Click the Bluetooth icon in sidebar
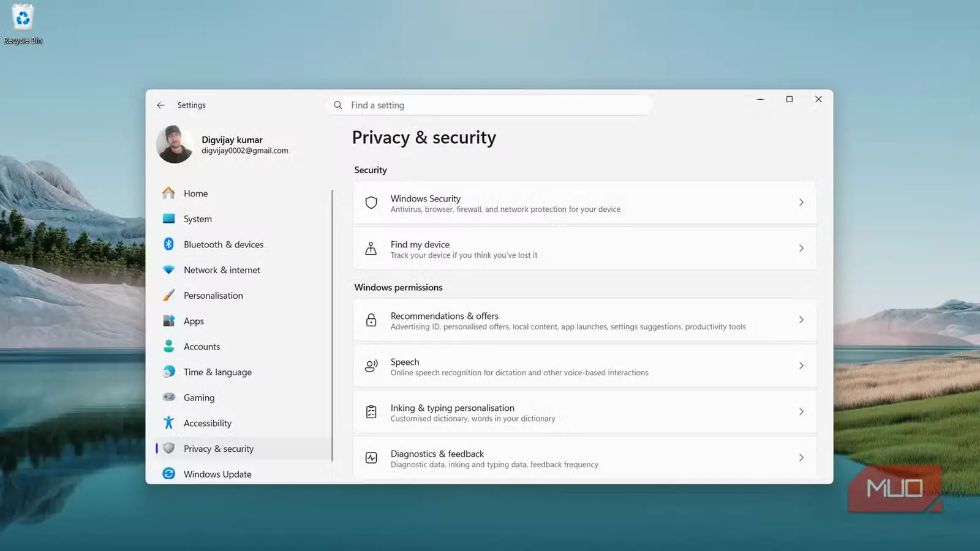980x551 pixels. click(168, 244)
